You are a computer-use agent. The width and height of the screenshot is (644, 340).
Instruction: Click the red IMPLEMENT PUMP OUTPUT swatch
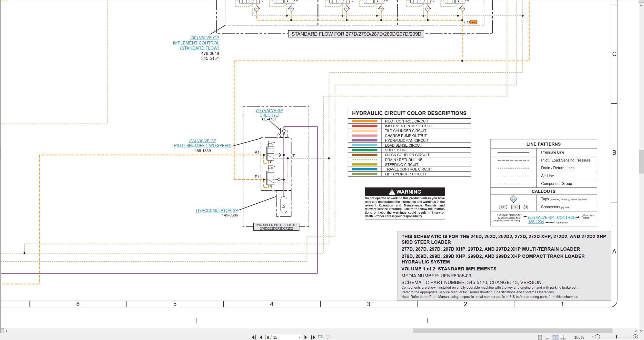pyautogui.click(x=364, y=126)
